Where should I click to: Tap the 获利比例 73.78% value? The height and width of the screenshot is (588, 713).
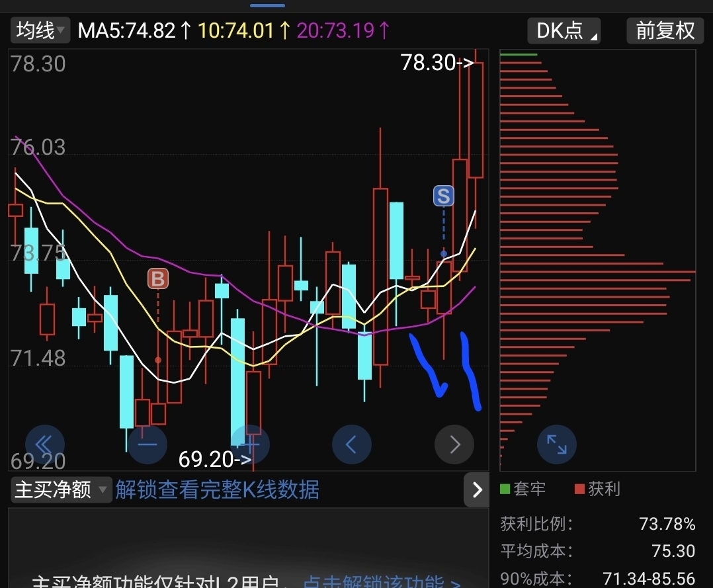pos(667,524)
